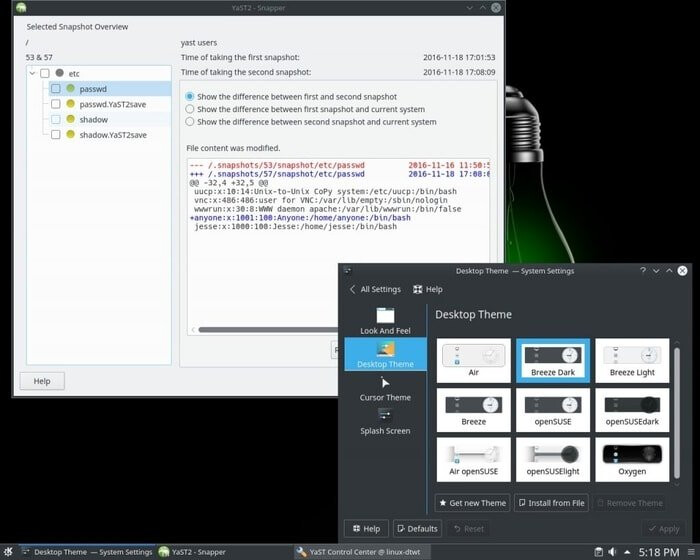700x560 pixels.
Task: Show hidden system tray icons arrow
Action: 627,552
